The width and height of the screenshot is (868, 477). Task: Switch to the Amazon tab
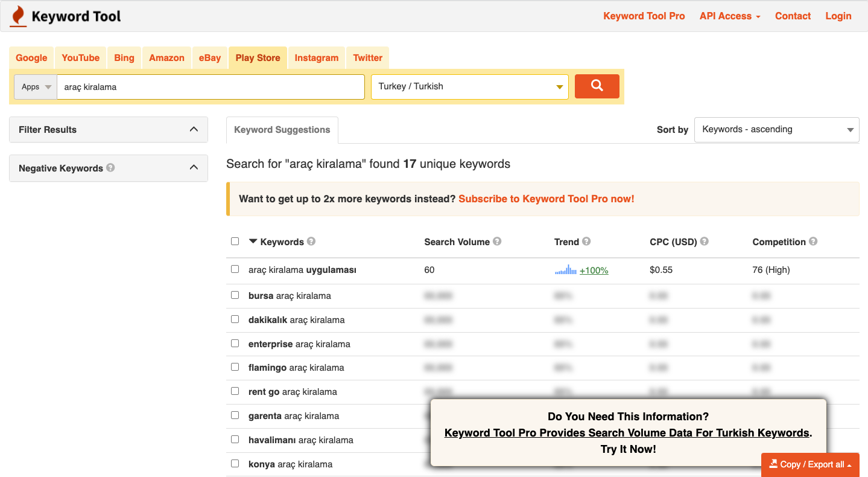[166, 58]
